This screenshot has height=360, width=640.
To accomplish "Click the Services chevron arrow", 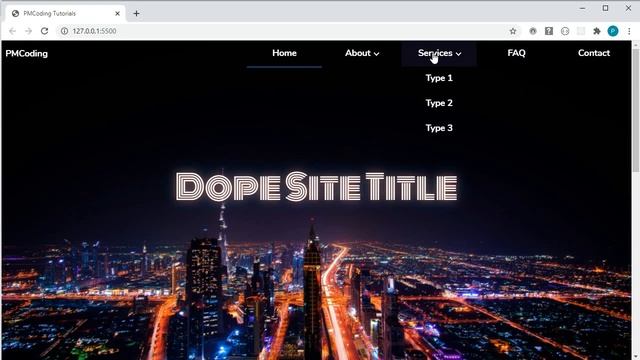I will (x=459, y=54).
